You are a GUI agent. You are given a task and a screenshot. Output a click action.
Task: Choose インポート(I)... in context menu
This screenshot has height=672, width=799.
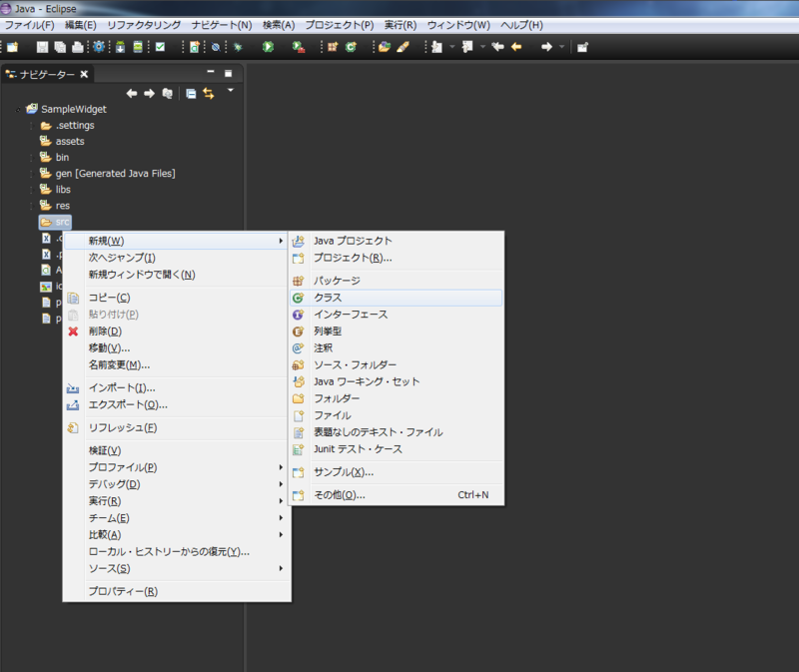(x=177, y=387)
